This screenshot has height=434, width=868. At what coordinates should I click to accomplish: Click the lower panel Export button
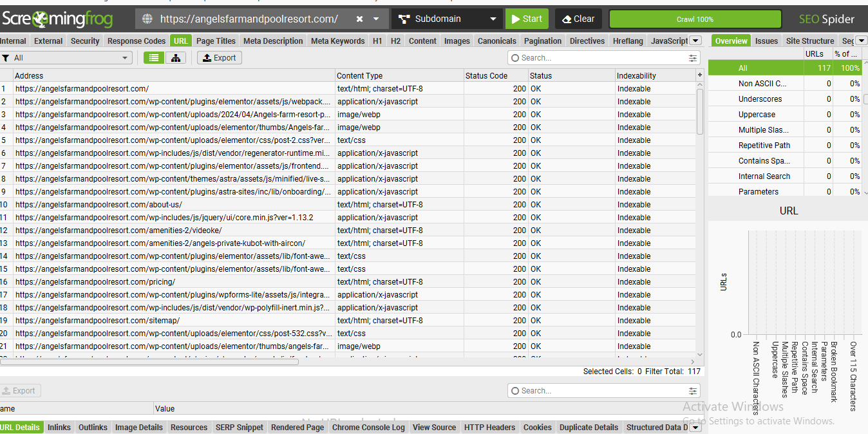(x=19, y=391)
